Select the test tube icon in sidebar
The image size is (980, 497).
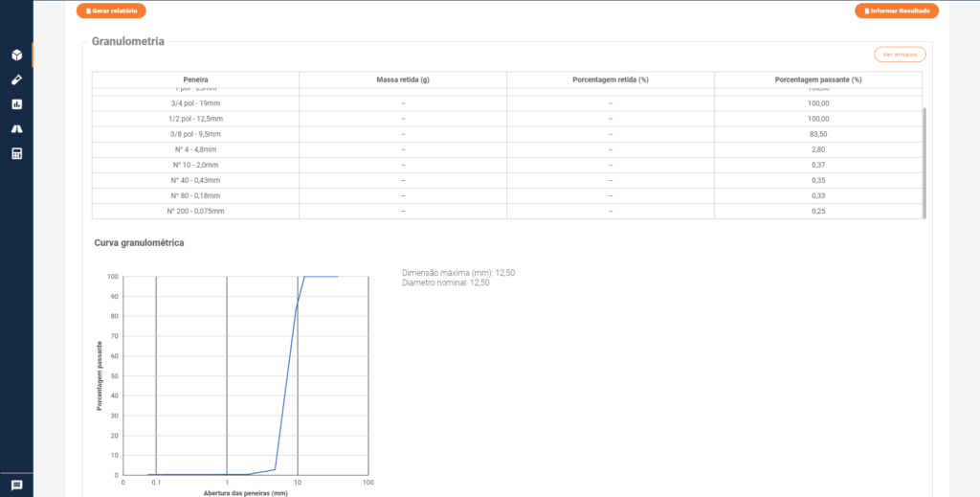tap(16, 79)
